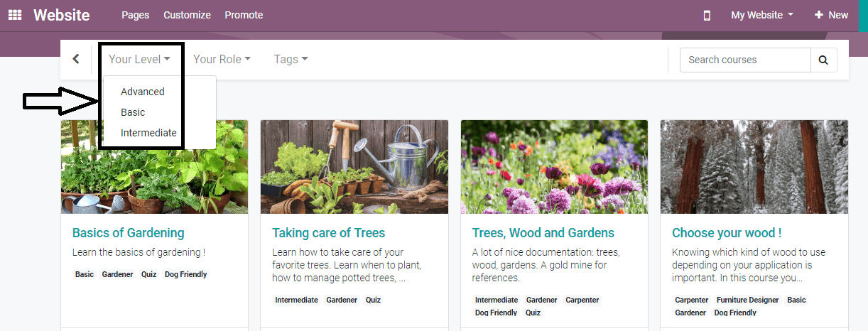
Task: Click 'Learn the basics of gardening !' description
Action: 139,252
